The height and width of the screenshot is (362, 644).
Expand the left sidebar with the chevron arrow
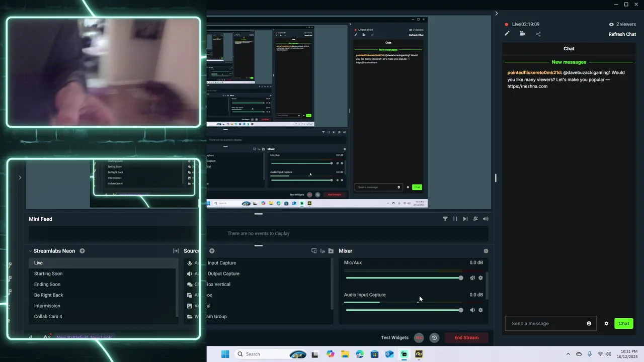(x=20, y=177)
